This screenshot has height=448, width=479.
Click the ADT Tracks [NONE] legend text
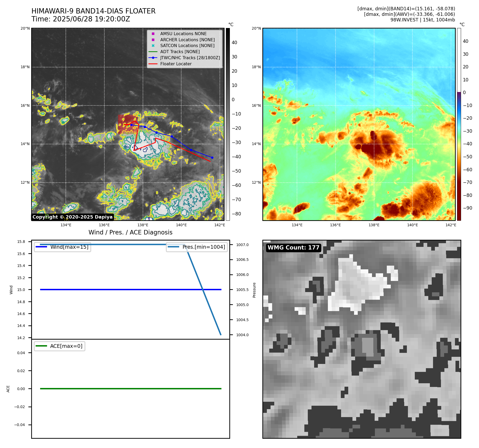180,52
